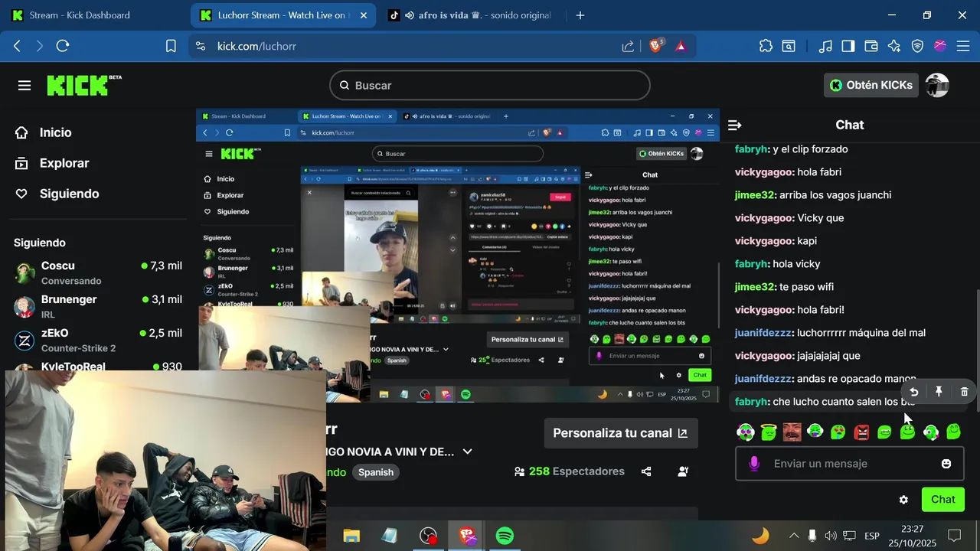
Task: Click the purple microphone icon in message box
Action: pyautogui.click(x=754, y=464)
